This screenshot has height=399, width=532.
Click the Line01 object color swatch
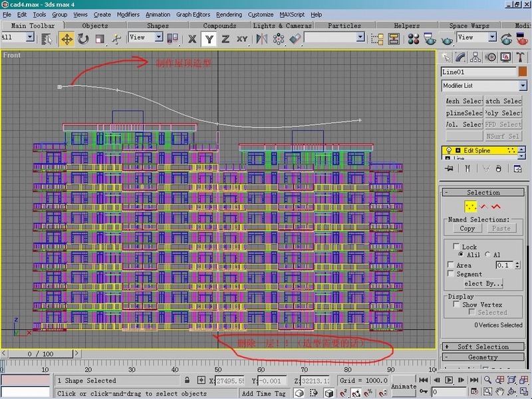tap(523, 72)
